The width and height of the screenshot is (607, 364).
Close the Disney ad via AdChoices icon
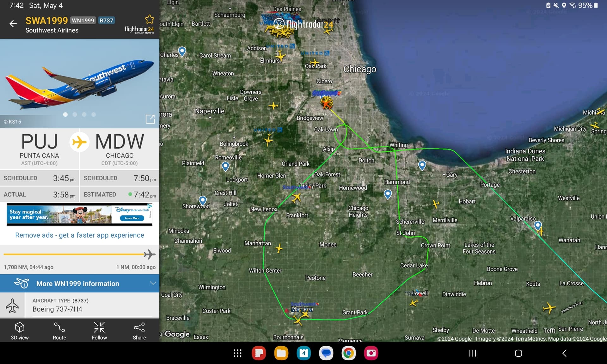click(x=150, y=206)
